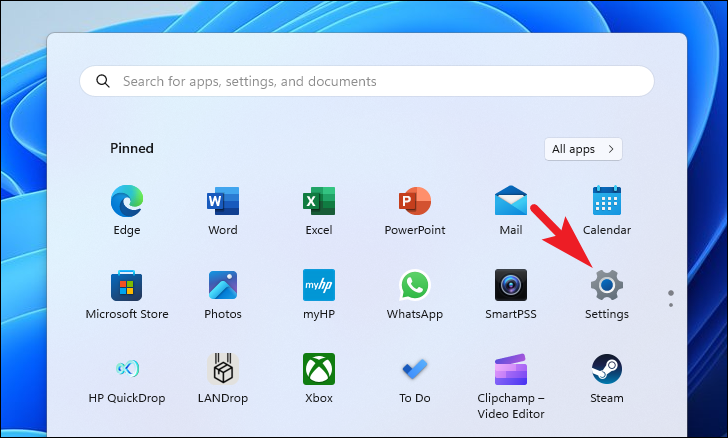Launch WhatsApp from pinned apps

415,285
